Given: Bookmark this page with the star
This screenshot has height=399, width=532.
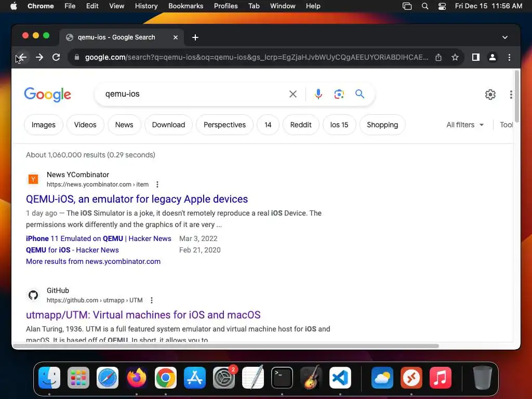Looking at the screenshot, I should coord(455,57).
